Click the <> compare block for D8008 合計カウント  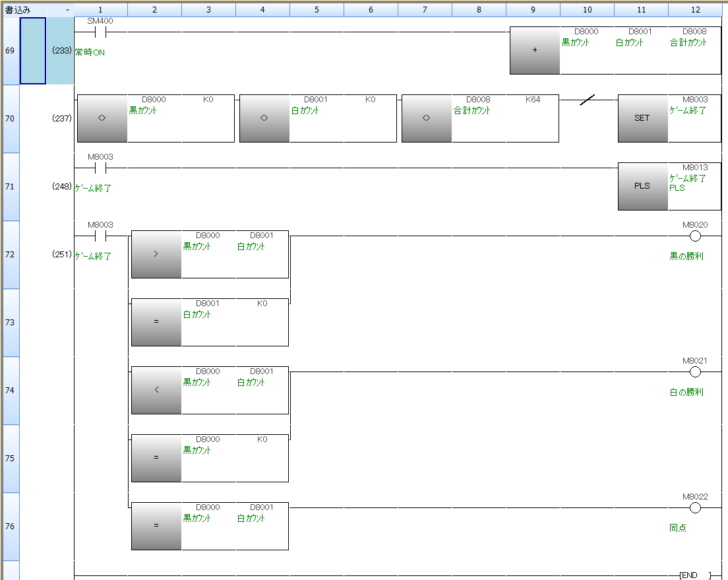point(427,118)
